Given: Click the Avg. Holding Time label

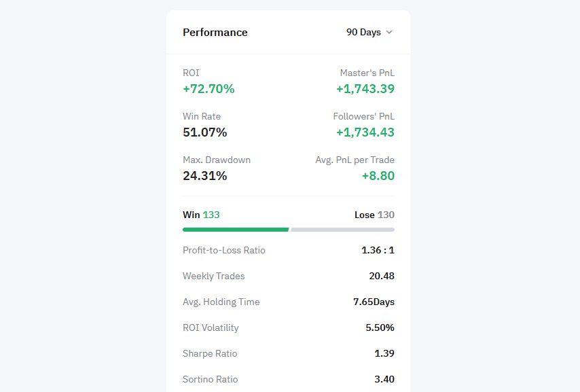Looking at the screenshot, I should point(221,302).
